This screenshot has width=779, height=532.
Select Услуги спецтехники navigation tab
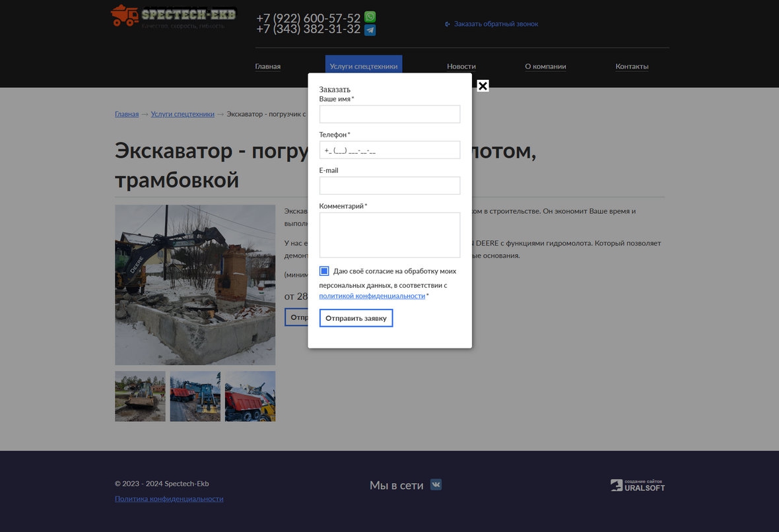tap(363, 67)
